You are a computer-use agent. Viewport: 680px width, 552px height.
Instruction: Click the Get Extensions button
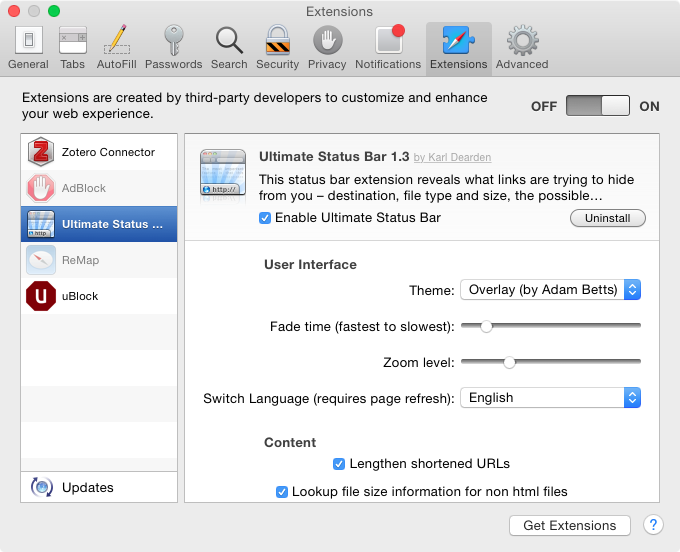(569, 526)
